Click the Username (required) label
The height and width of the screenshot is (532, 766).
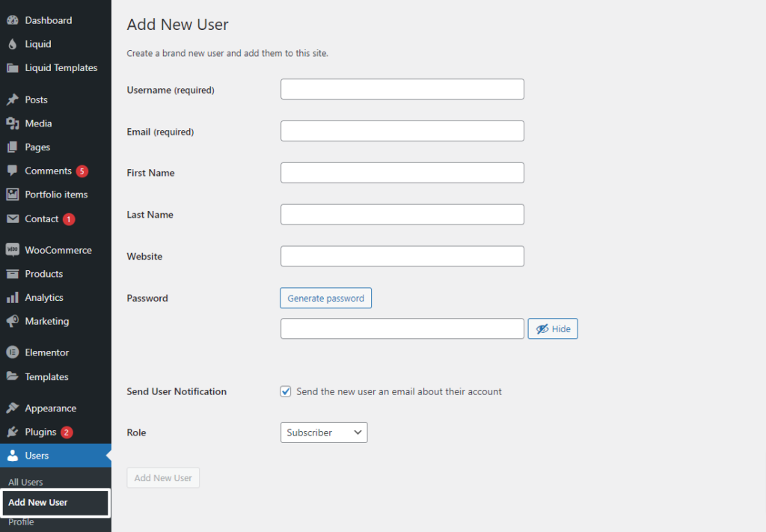coord(171,91)
